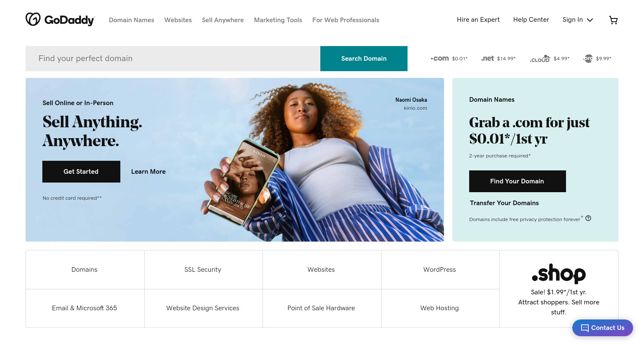Open the Sell Anywhere menu
The image size is (644, 345).
(x=223, y=20)
